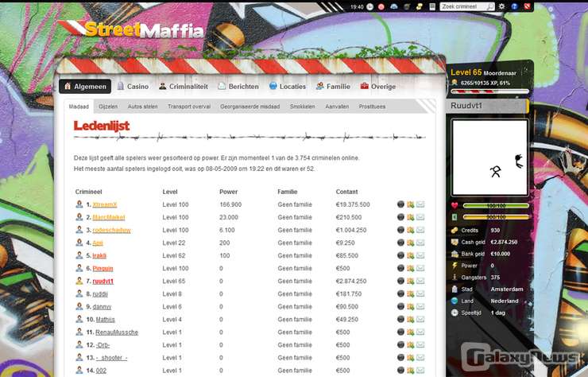The width and height of the screenshot is (588, 377).
Task: Click the envelope icon in the -Drb- row
Action: (x=420, y=344)
